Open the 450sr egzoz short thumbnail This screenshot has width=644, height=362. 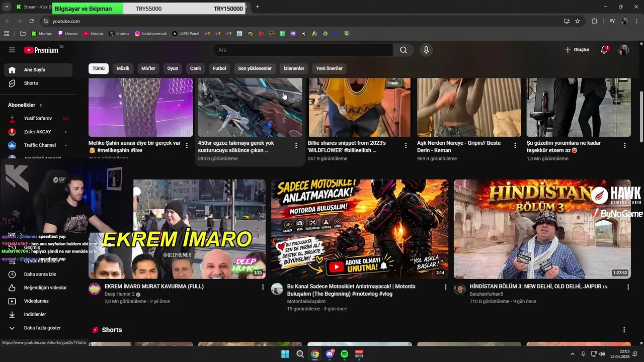pyautogui.click(x=250, y=107)
